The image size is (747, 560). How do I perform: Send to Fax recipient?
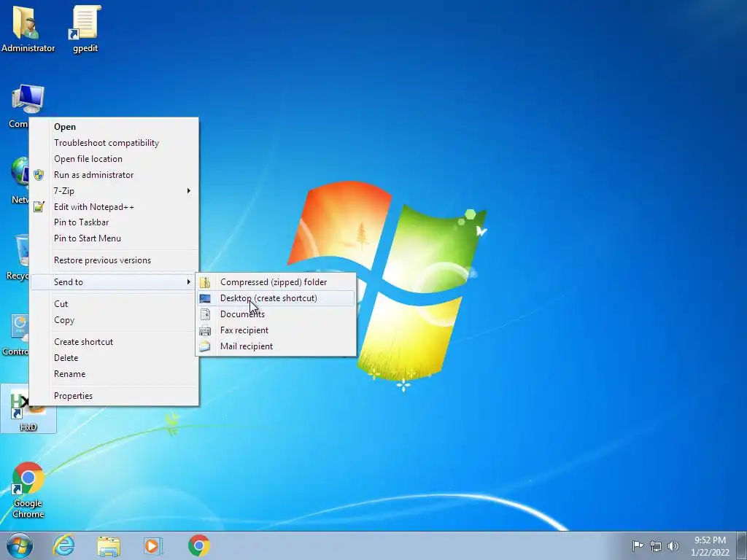(x=276, y=330)
